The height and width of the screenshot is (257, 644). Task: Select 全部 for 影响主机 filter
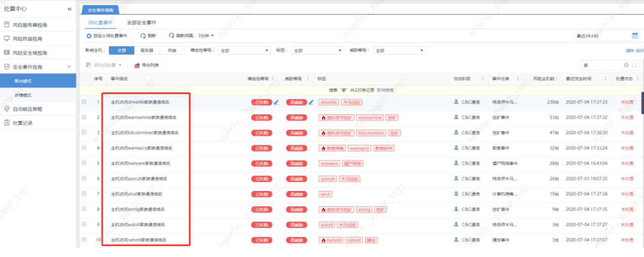point(121,50)
